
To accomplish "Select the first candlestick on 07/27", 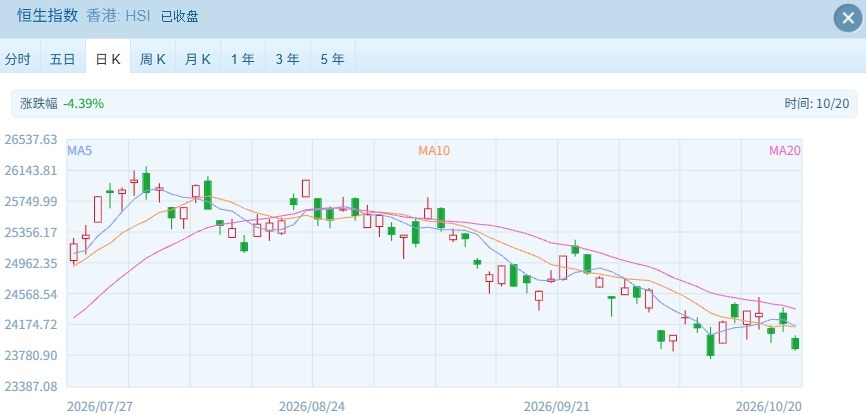I will pyautogui.click(x=73, y=251).
